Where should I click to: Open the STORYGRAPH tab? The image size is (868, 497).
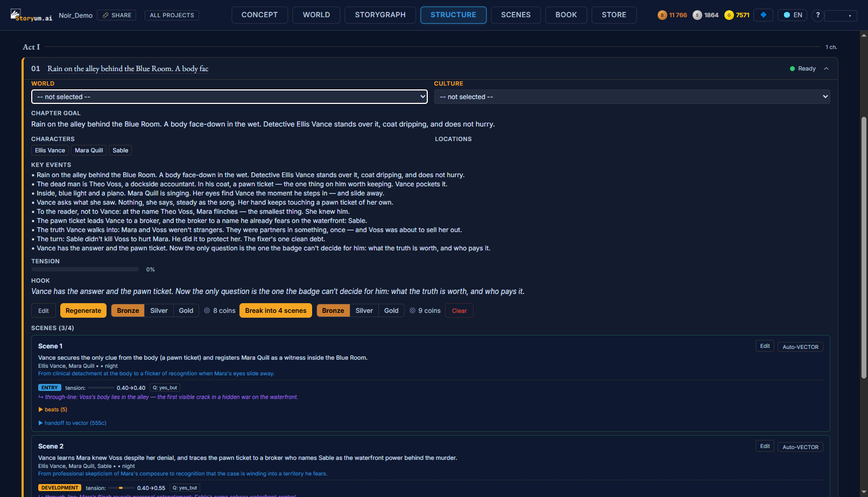point(380,15)
